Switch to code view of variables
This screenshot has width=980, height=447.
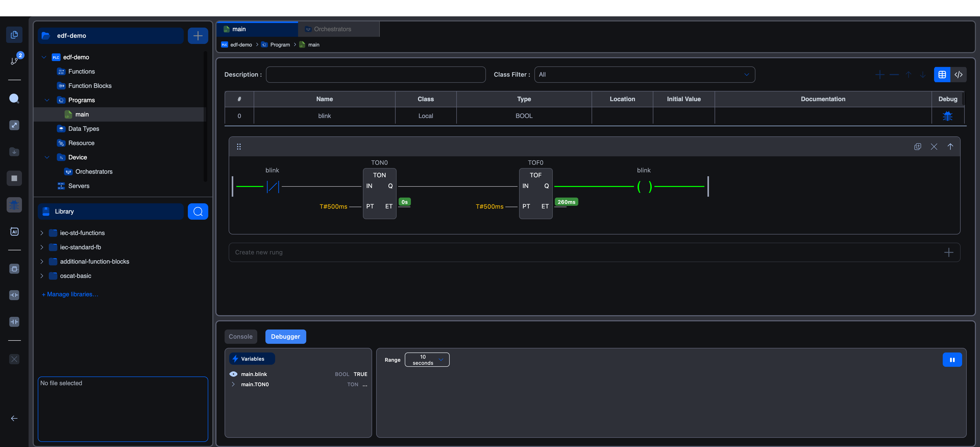point(958,75)
